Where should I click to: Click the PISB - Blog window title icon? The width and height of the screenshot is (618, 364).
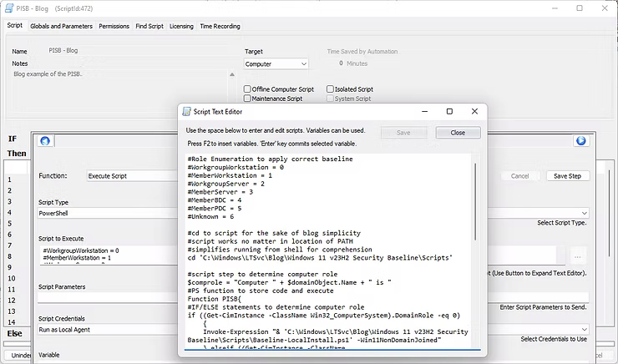9,8
